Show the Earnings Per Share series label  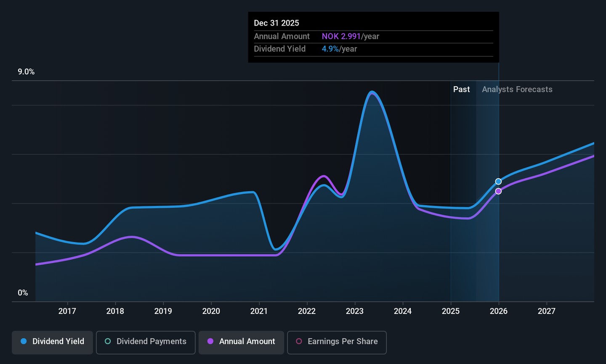pyautogui.click(x=343, y=341)
